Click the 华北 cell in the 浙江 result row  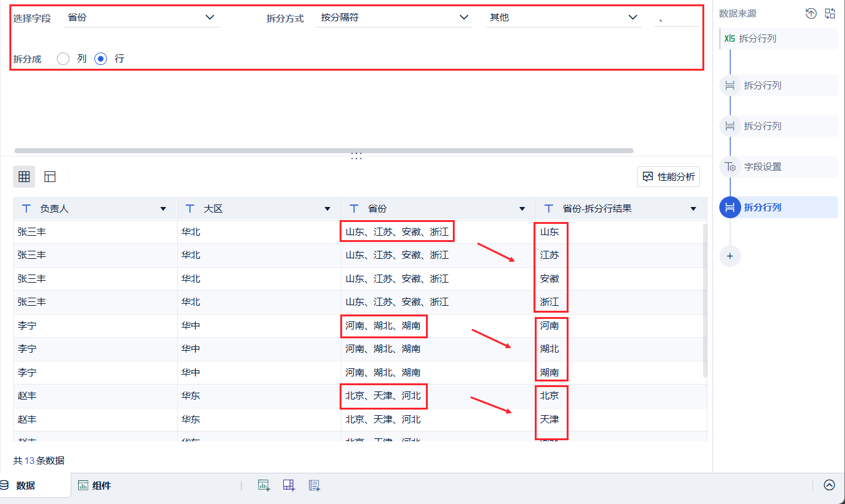pos(259,302)
